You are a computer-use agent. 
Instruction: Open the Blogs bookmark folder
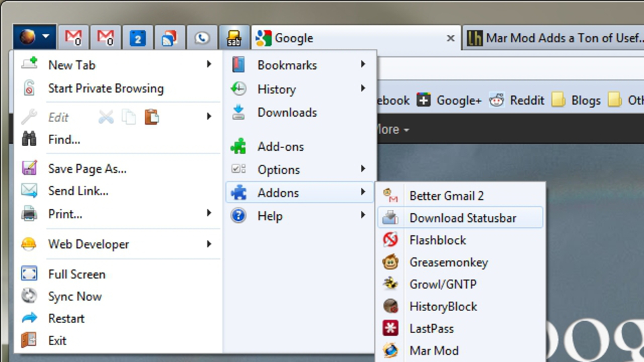(576, 100)
